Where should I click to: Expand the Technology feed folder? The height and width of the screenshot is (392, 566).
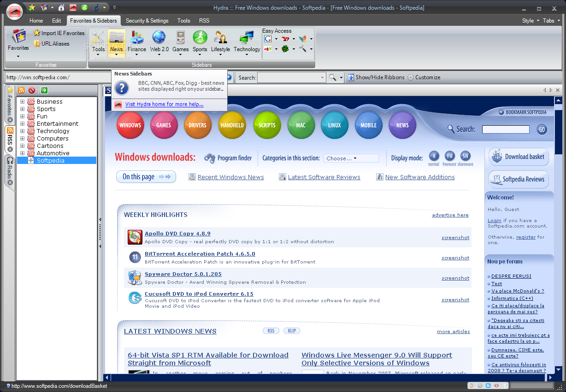coord(22,131)
